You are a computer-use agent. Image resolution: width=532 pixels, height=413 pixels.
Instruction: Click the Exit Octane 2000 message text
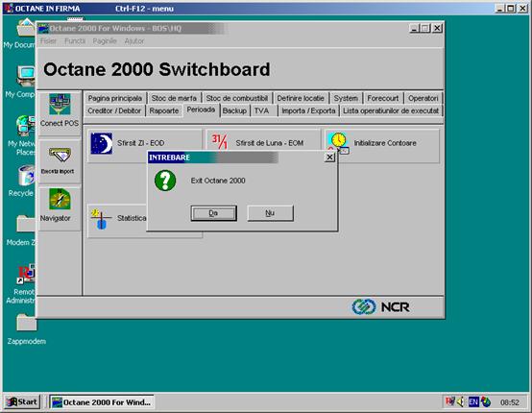(218, 181)
